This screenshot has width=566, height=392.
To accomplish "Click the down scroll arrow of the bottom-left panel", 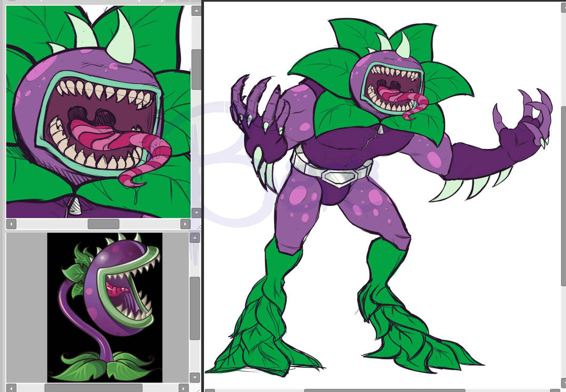I will coord(193,377).
